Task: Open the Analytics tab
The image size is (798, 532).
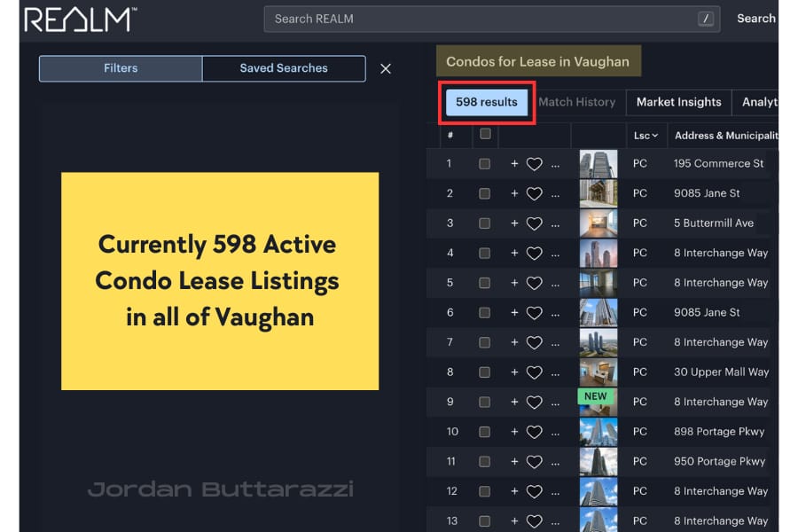Action: coord(757,102)
